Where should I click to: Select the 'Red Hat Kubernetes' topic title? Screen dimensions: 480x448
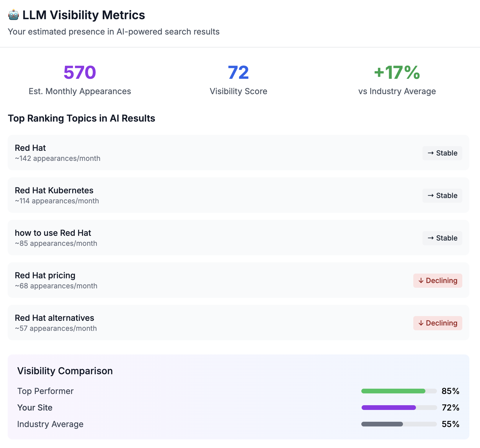point(54,190)
